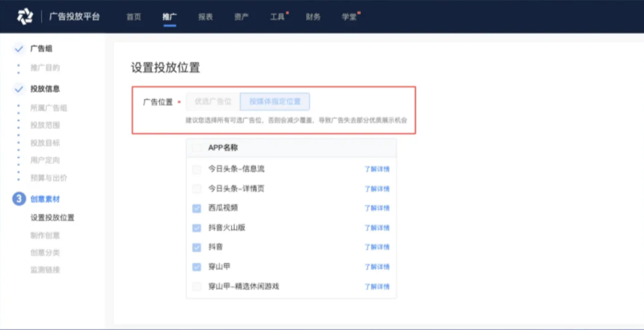Check the 穿山甲-精选休闲游戏 checkbox
644x330 pixels.
(x=197, y=286)
